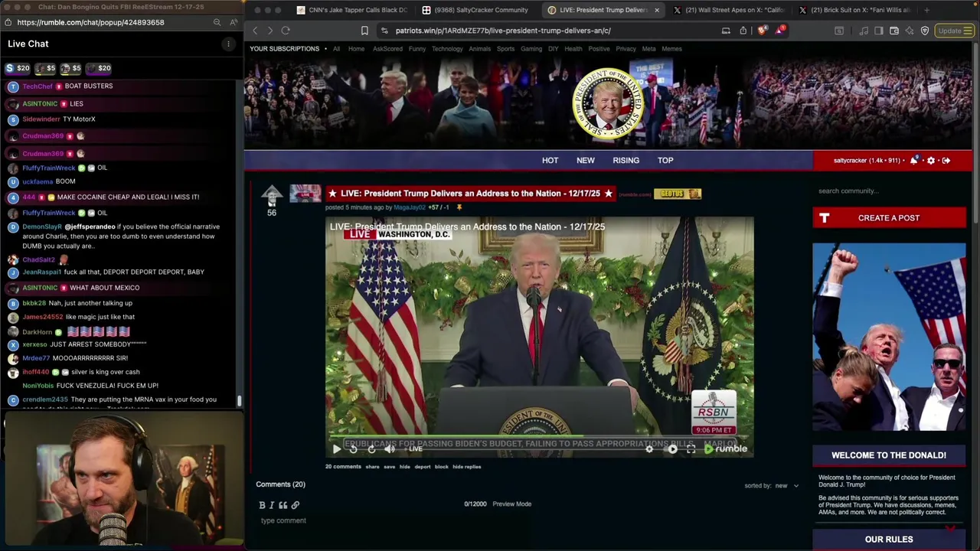This screenshot has height=551, width=980.
Task: Go back in browser history
Action: [256, 31]
